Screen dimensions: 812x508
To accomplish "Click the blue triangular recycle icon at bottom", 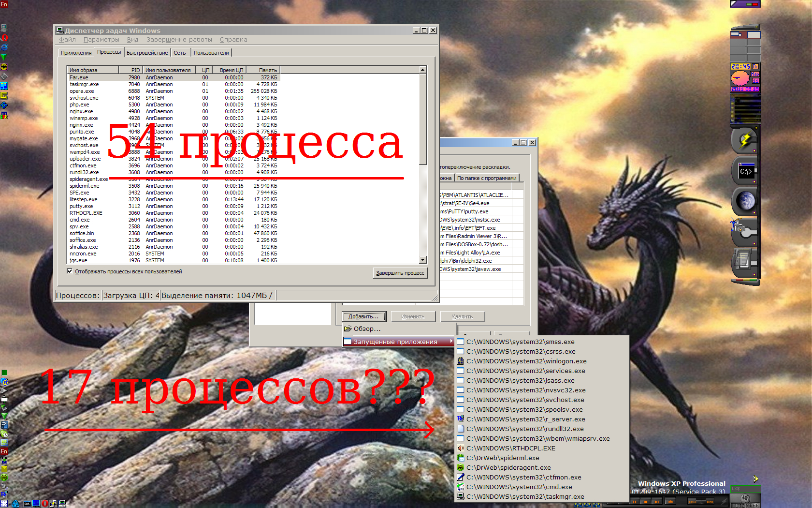I will point(15,504).
